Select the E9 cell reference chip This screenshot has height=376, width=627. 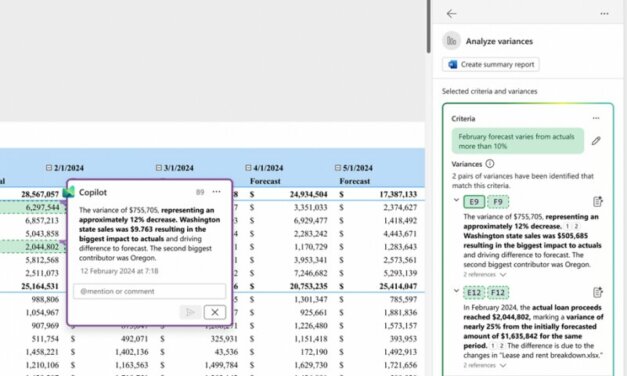474,202
